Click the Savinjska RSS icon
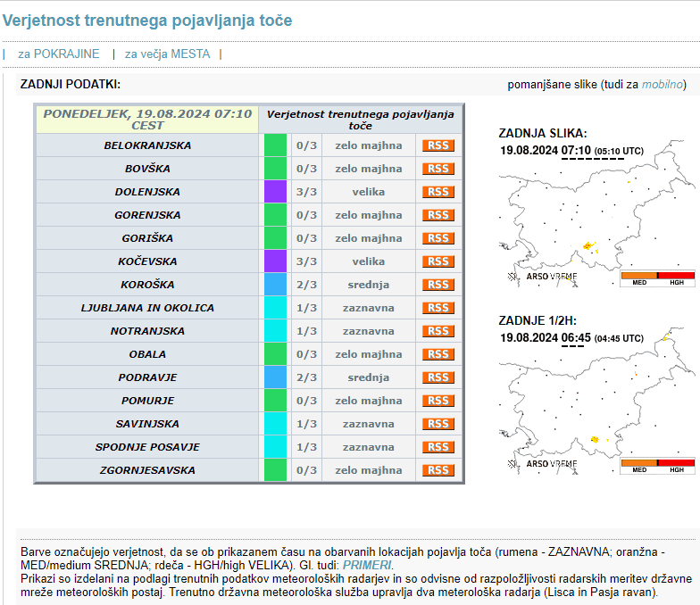This screenshot has height=605, width=700. [x=438, y=424]
